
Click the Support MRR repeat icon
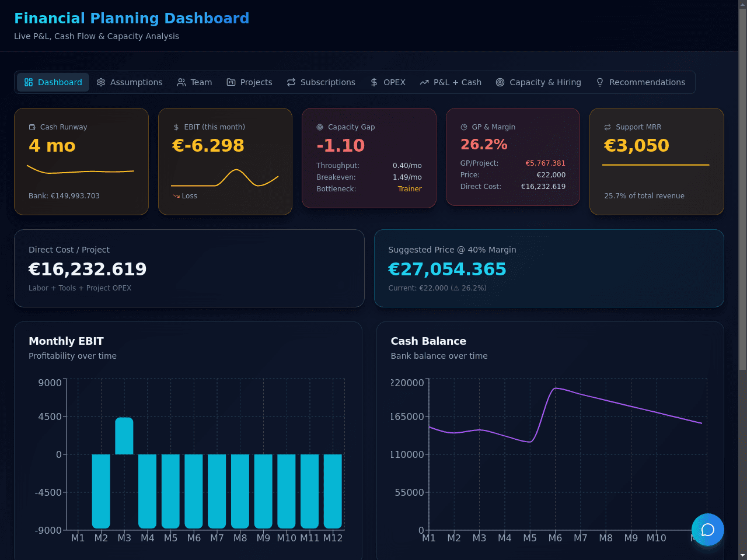point(608,127)
